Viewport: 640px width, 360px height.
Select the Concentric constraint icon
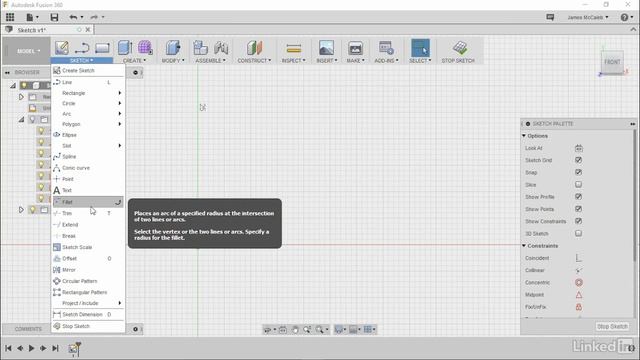[x=578, y=282]
